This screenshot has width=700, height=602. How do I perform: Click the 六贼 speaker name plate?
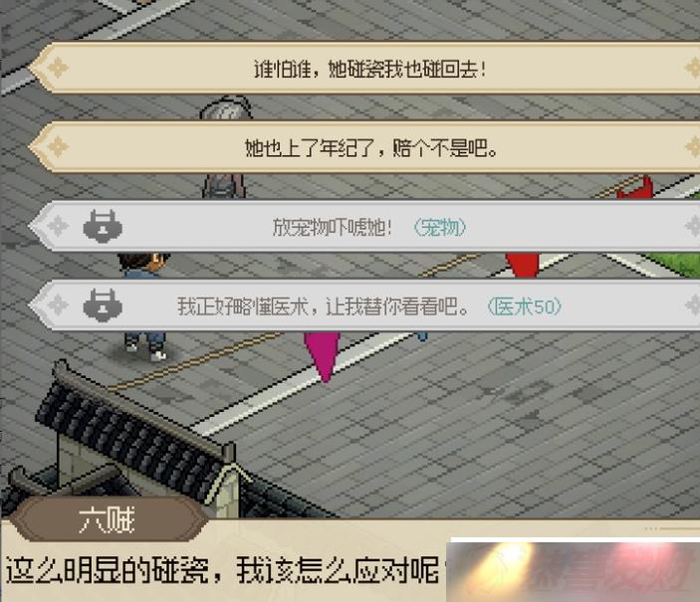[108, 519]
